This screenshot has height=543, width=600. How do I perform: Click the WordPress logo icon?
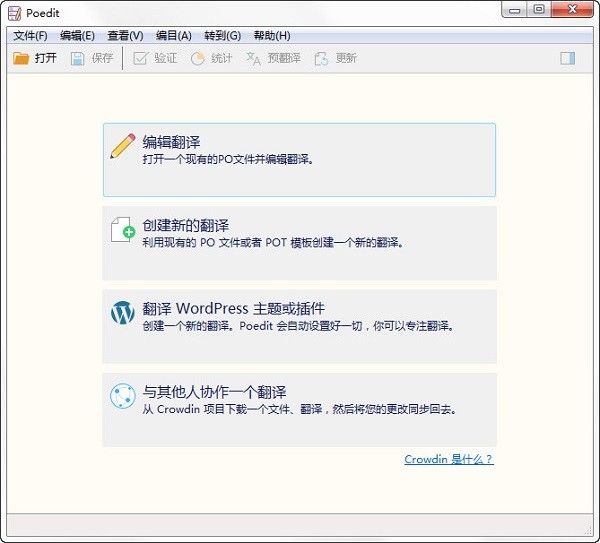tap(122, 313)
